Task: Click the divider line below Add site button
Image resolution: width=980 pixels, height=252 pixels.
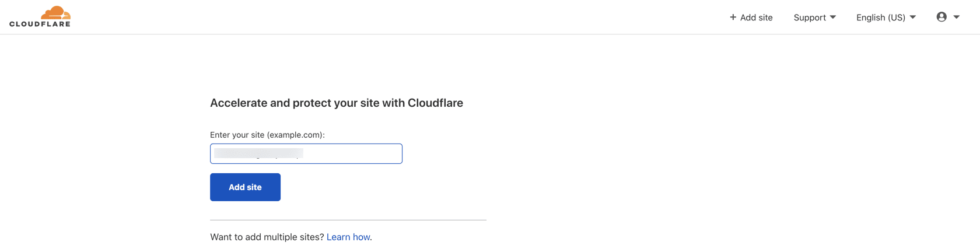Action: [x=348, y=220]
